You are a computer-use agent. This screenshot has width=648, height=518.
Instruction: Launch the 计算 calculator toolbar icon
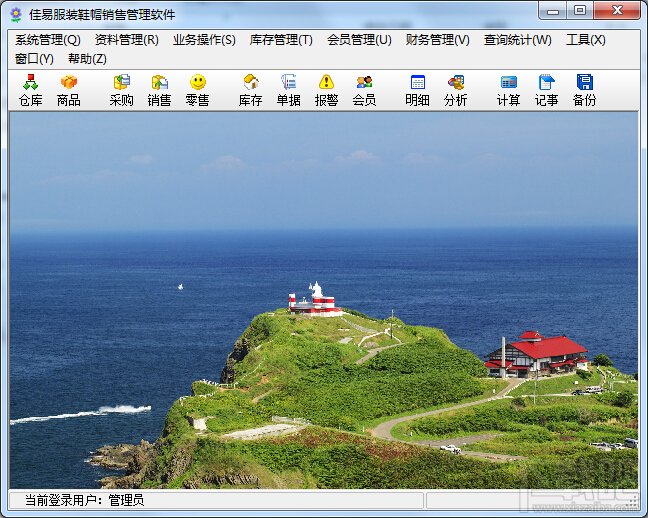(508, 91)
